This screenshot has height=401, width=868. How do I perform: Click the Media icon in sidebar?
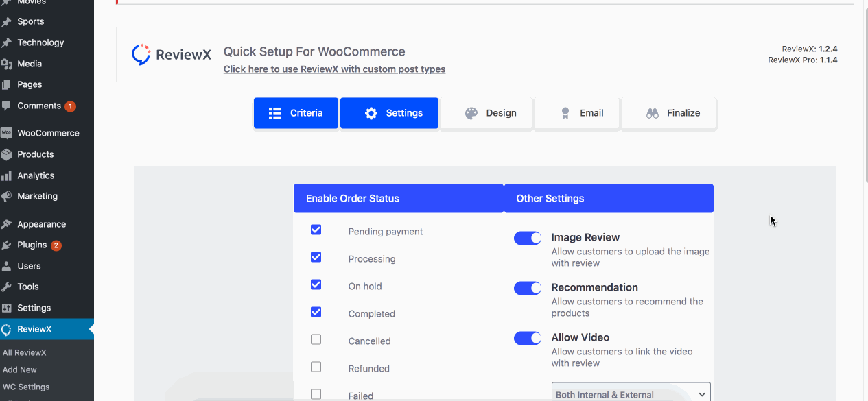[x=7, y=64]
